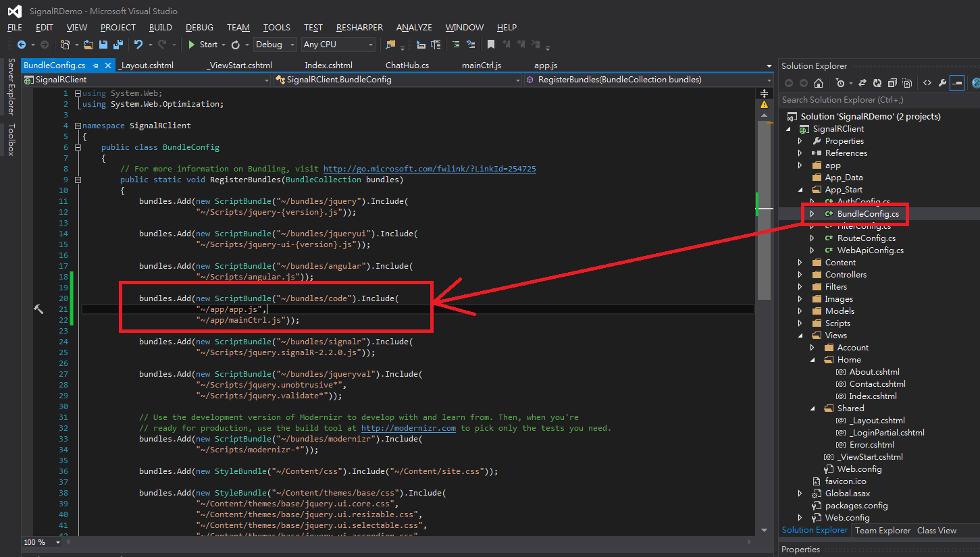Toggle the pin on BundleConfig.cs tab
Viewport: 980px width, 557px height.
(95, 65)
